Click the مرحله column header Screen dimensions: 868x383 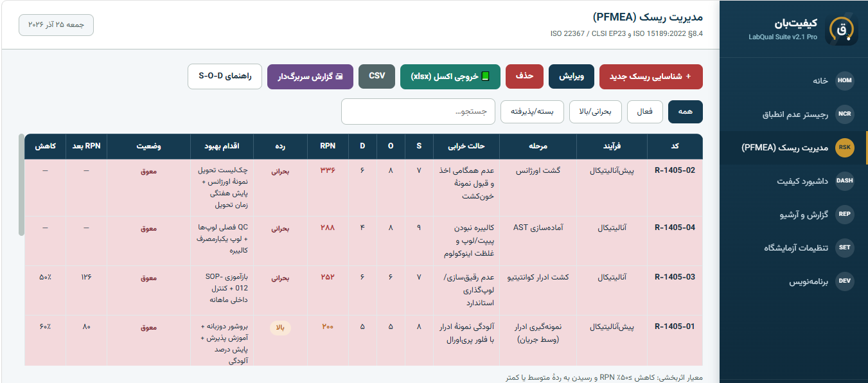point(538,147)
